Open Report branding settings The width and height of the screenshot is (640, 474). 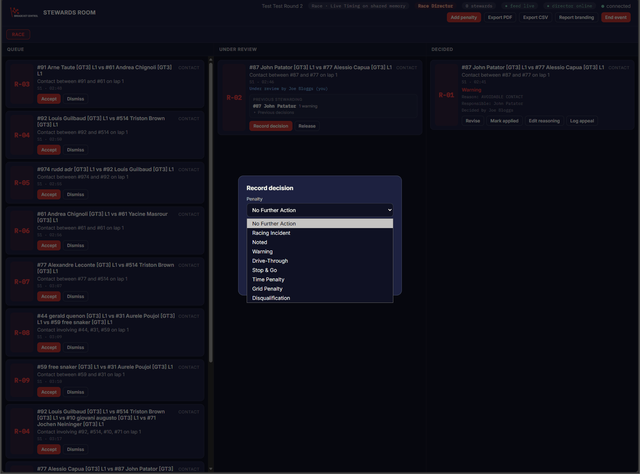pyautogui.click(x=576, y=17)
